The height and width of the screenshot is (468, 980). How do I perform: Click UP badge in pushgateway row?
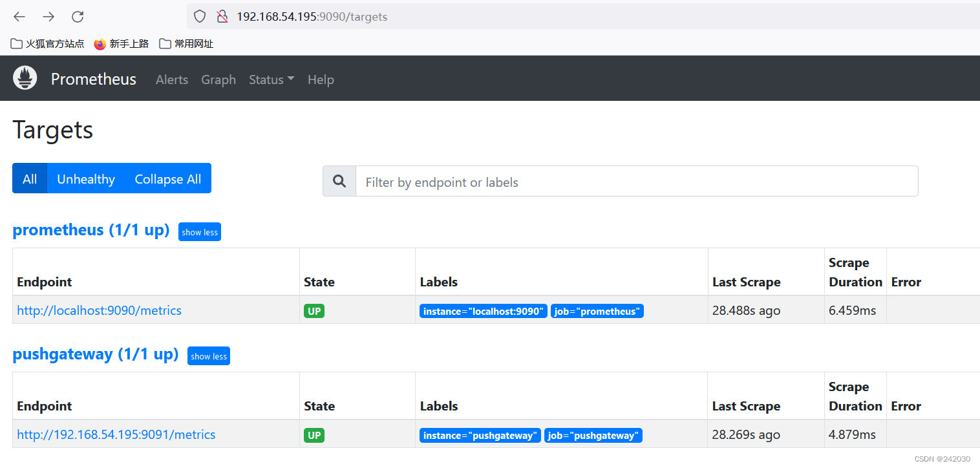pyautogui.click(x=314, y=435)
